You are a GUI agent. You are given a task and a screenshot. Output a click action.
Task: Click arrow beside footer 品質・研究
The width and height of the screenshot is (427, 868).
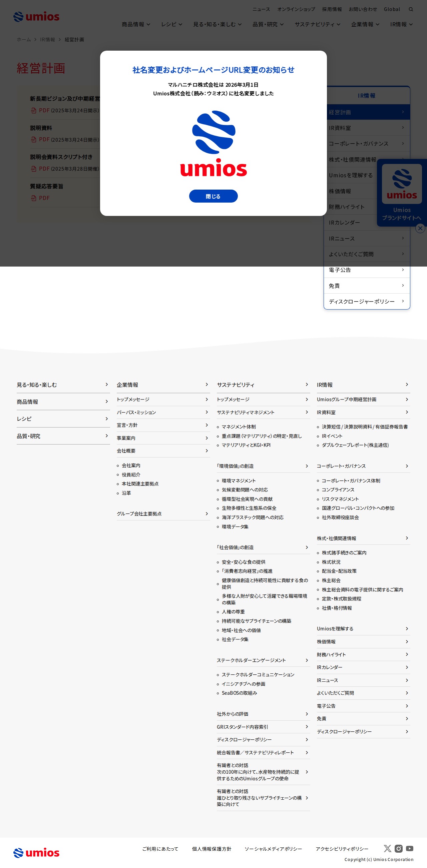coord(106,436)
